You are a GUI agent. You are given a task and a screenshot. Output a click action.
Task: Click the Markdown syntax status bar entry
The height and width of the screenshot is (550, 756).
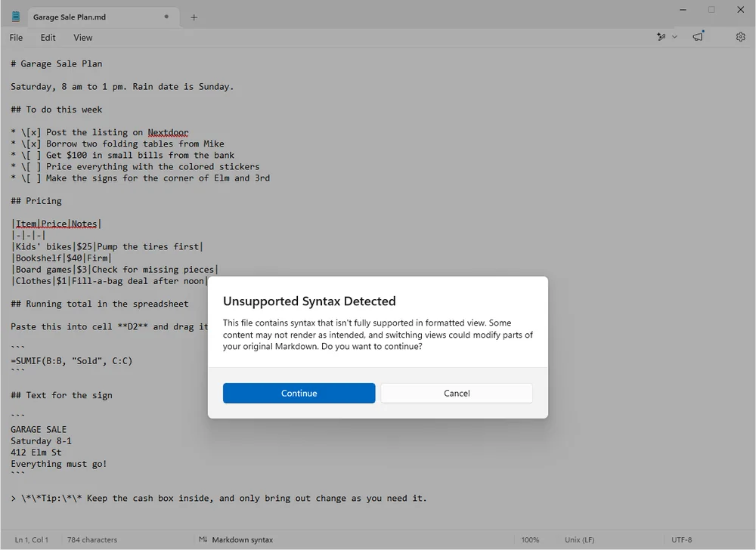pos(242,540)
